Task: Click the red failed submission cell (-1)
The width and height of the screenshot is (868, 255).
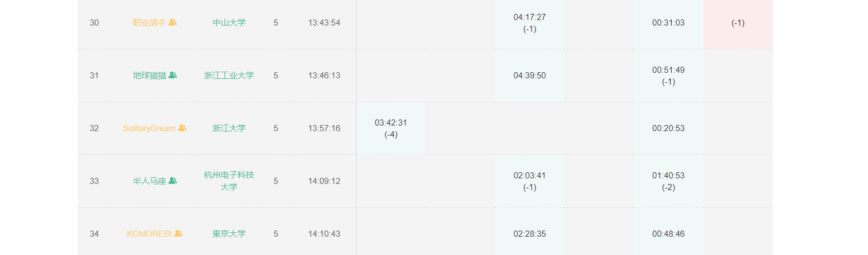Action: (738, 23)
